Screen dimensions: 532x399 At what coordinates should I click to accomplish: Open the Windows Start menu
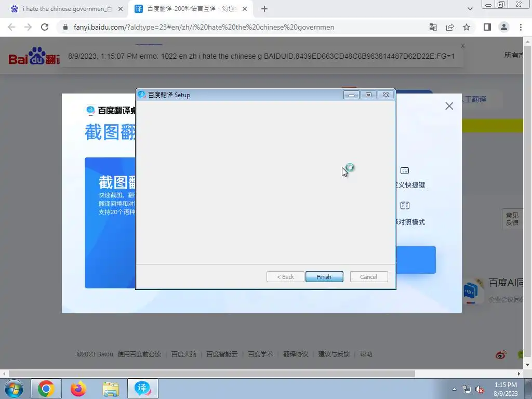coord(14,389)
